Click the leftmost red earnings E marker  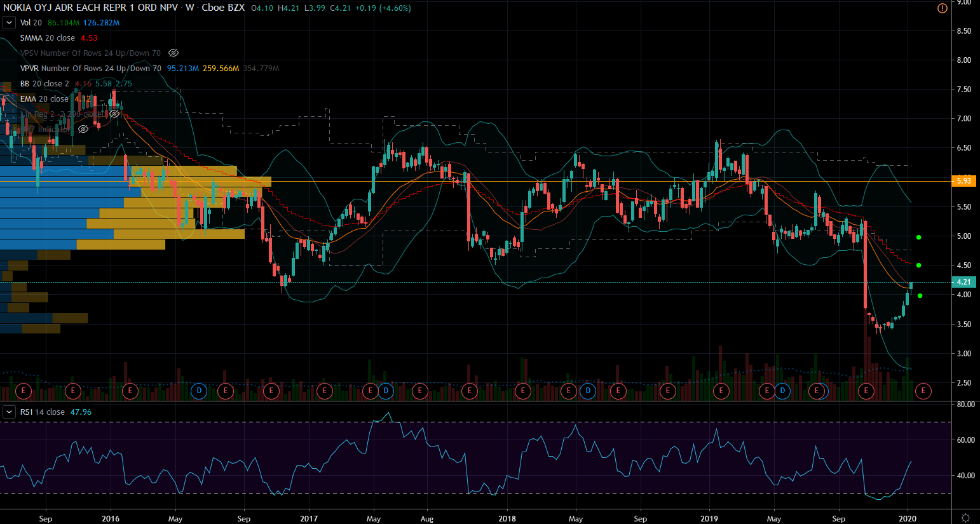[x=24, y=391]
